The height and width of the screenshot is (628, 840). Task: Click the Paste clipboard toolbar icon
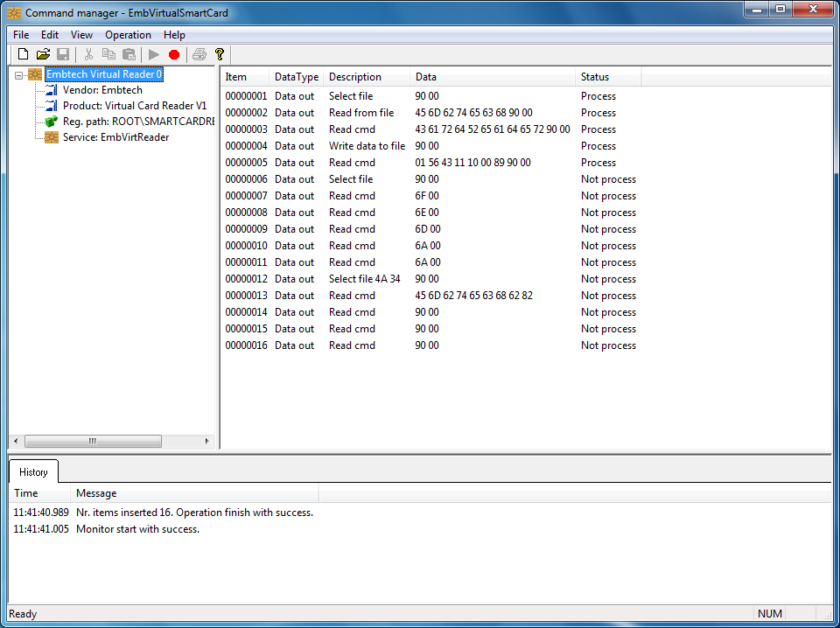coord(129,54)
